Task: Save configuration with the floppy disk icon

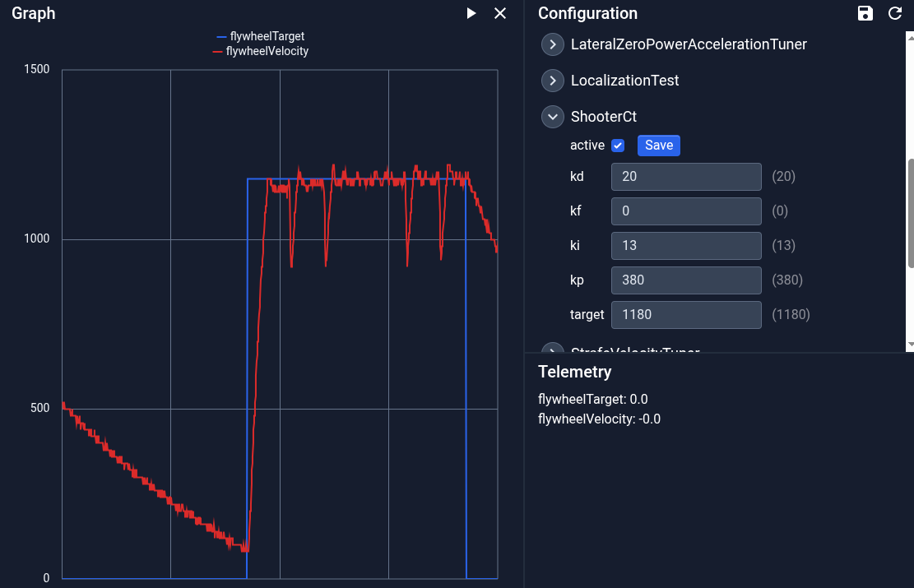Action: pos(865,13)
